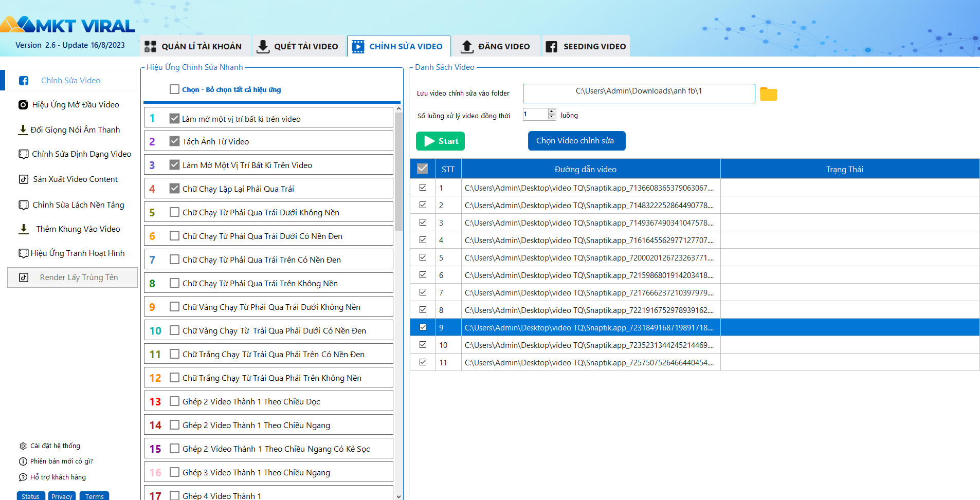This screenshot has height=500, width=980.
Task: Uncheck Chữ Chạy Lặp Lại Phải Qua Trái
Action: 175,188
